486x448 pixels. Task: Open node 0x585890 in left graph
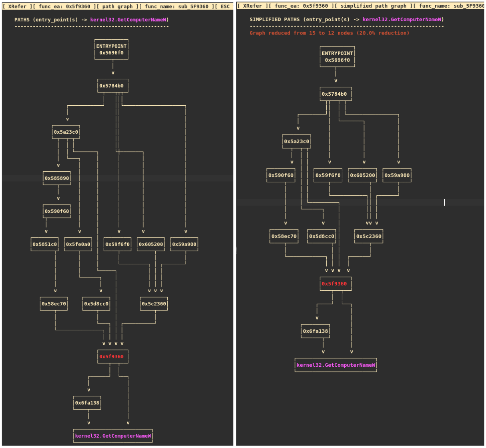[x=57, y=178]
